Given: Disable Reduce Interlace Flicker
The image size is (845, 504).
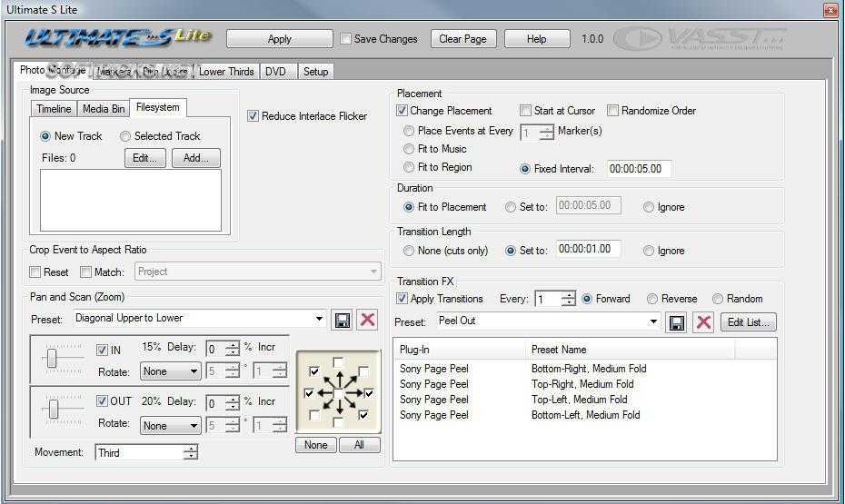Looking at the screenshot, I should pos(253,116).
